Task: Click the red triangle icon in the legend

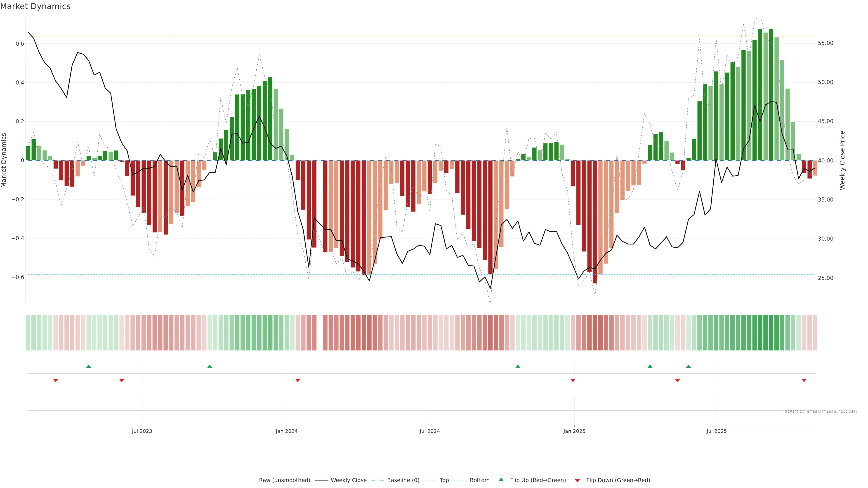Action: pyautogui.click(x=577, y=480)
